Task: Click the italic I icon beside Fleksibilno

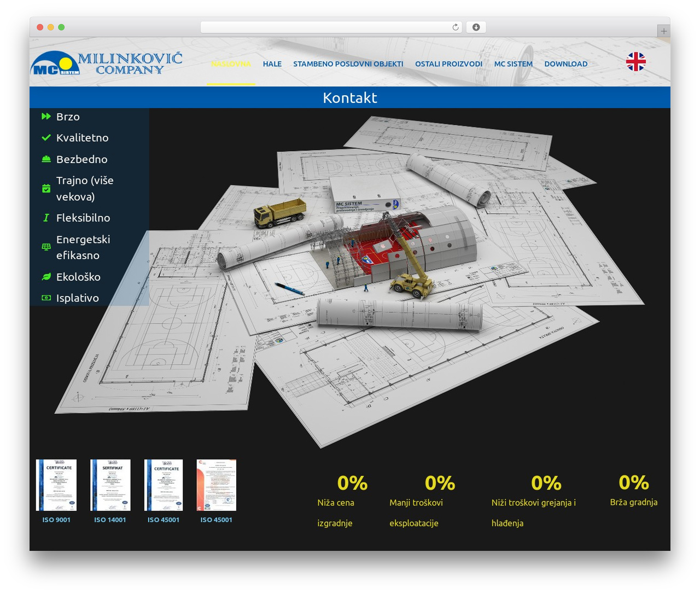Action: click(x=46, y=218)
